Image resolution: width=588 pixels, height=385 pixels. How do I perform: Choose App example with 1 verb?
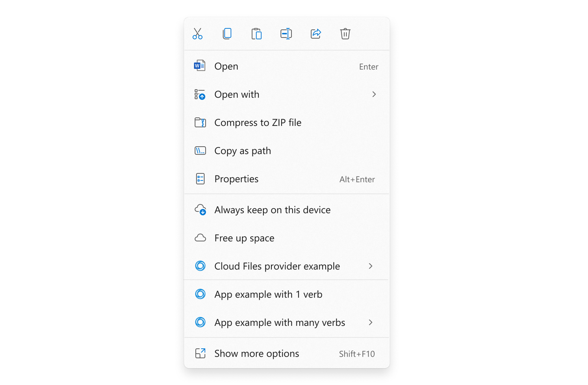[x=287, y=294]
